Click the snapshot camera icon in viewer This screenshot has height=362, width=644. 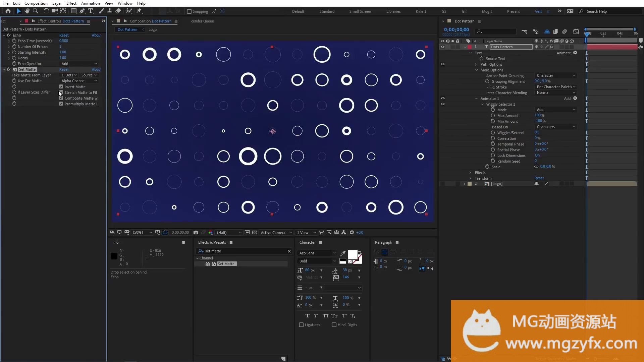pyautogui.click(x=196, y=232)
